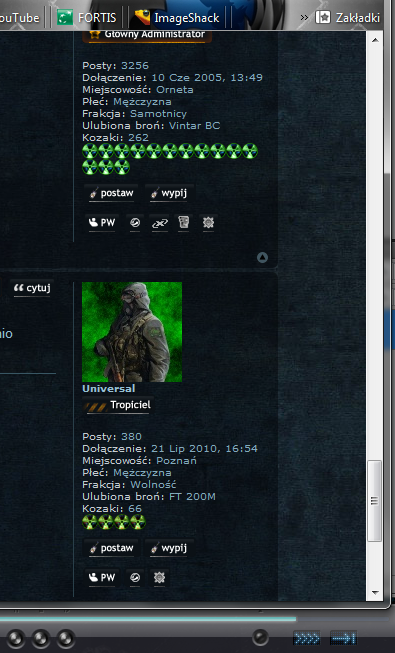395x653 pixels.
Task: Click the scrollbar down arrow
Action: [x=375, y=592]
